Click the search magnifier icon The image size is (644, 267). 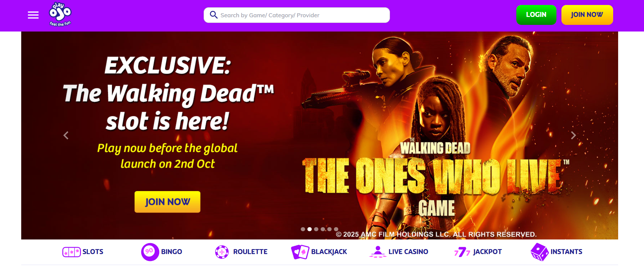click(x=214, y=15)
